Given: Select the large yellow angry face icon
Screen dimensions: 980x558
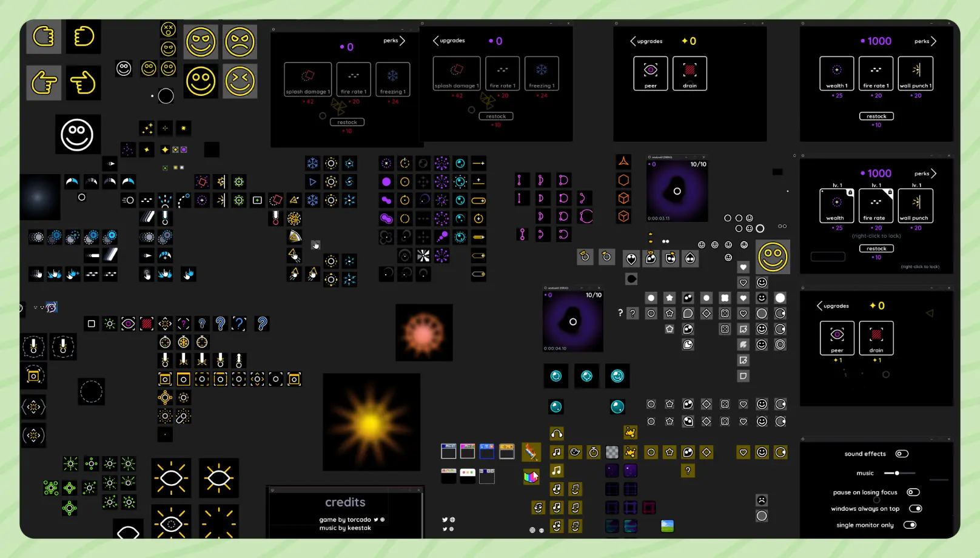Looking at the screenshot, I should click(240, 42).
